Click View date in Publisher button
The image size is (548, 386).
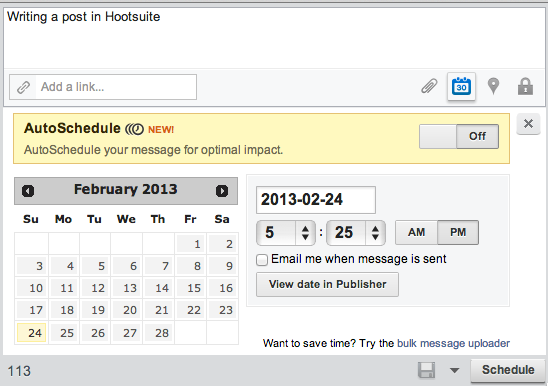[327, 285]
